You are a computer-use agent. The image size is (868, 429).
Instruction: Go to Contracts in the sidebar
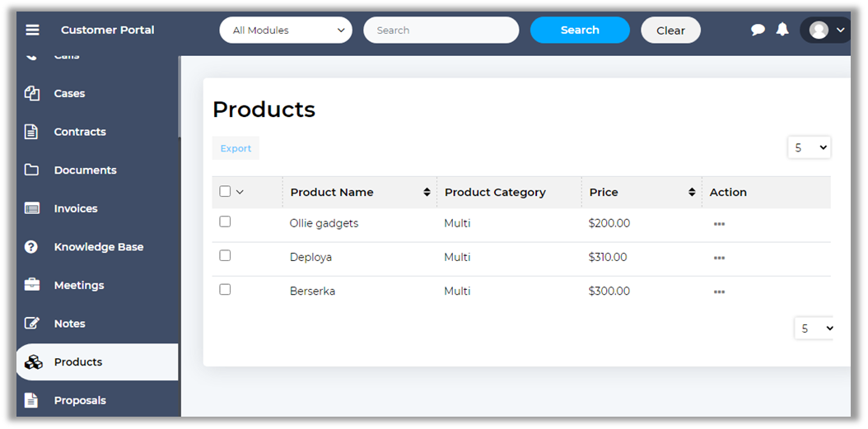(x=80, y=132)
